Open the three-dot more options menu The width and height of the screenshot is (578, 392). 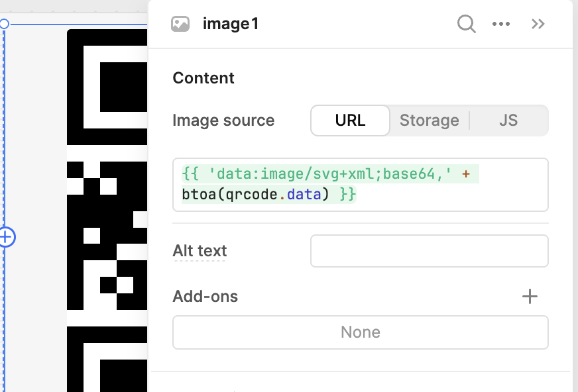coord(501,24)
